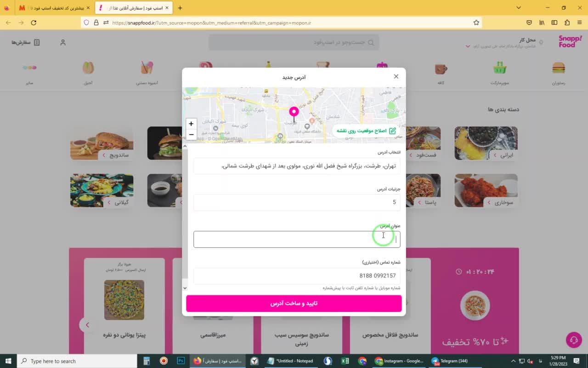Bookmark this page with star icon

(x=476, y=23)
